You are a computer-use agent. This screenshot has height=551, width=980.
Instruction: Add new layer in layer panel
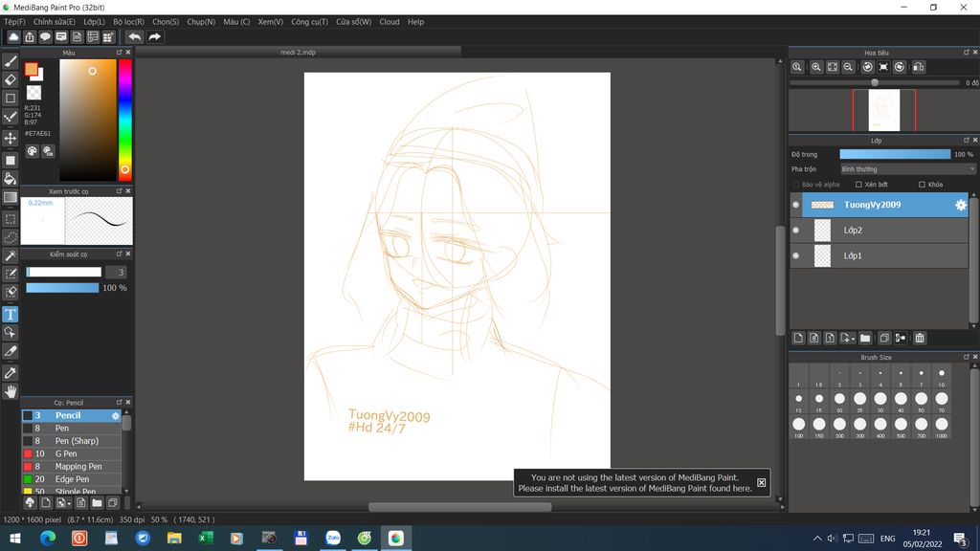(x=798, y=338)
